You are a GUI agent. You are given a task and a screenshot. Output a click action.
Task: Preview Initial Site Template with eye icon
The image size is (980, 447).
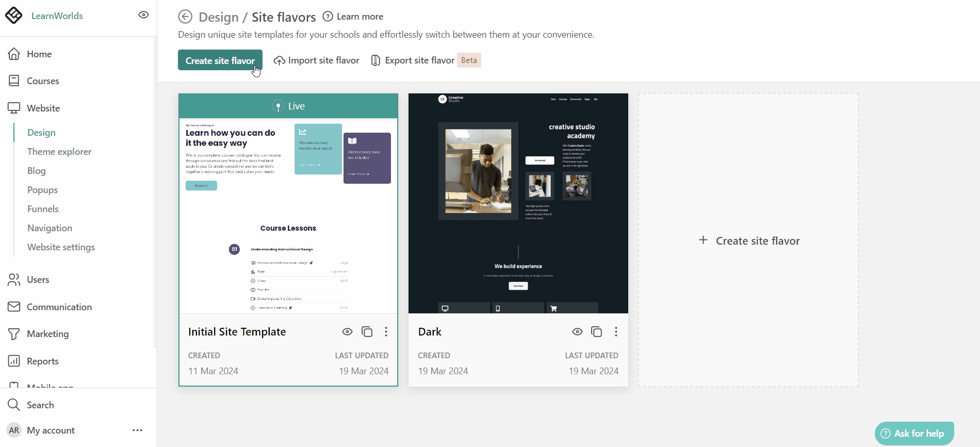tap(347, 332)
